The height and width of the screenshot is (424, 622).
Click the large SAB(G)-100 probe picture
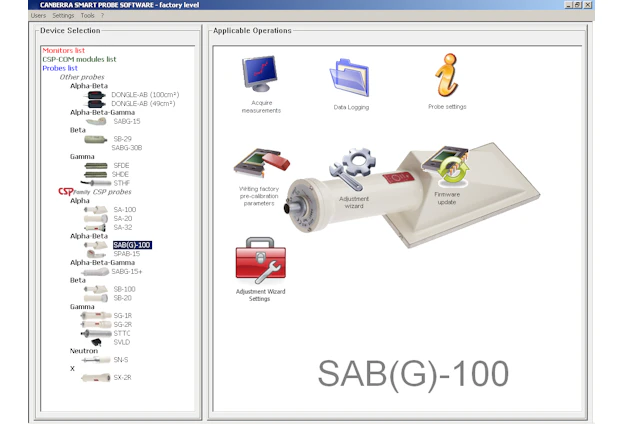coord(413,195)
